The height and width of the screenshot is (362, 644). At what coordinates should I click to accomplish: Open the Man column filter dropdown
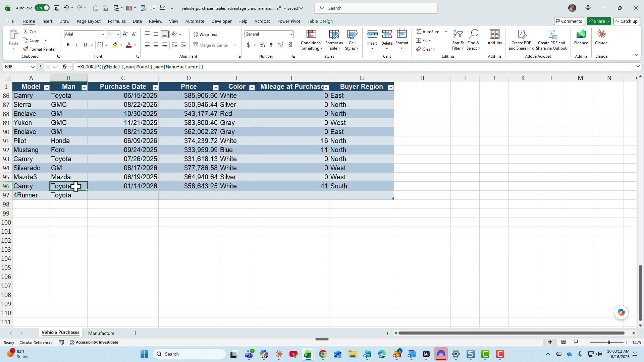[84, 87]
